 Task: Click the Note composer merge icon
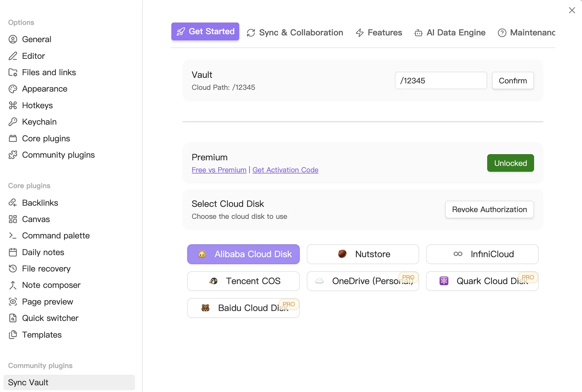point(13,285)
